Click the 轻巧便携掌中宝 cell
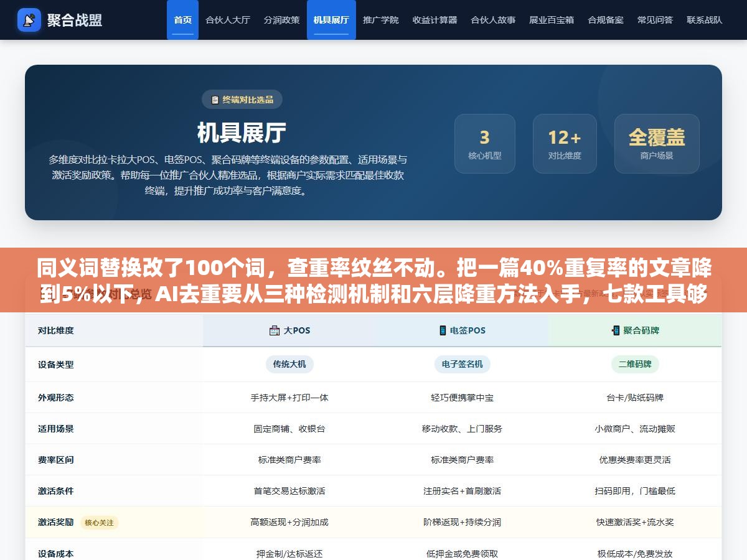747x560 pixels. pos(463,398)
